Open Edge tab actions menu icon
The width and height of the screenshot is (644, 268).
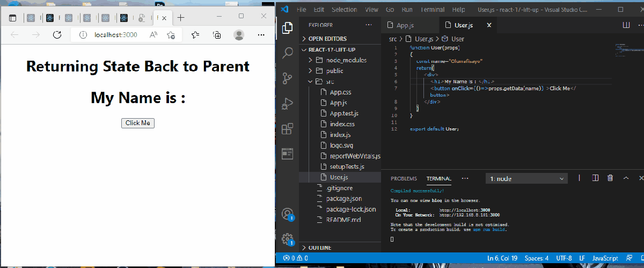pyautogui.click(x=13, y=18)
